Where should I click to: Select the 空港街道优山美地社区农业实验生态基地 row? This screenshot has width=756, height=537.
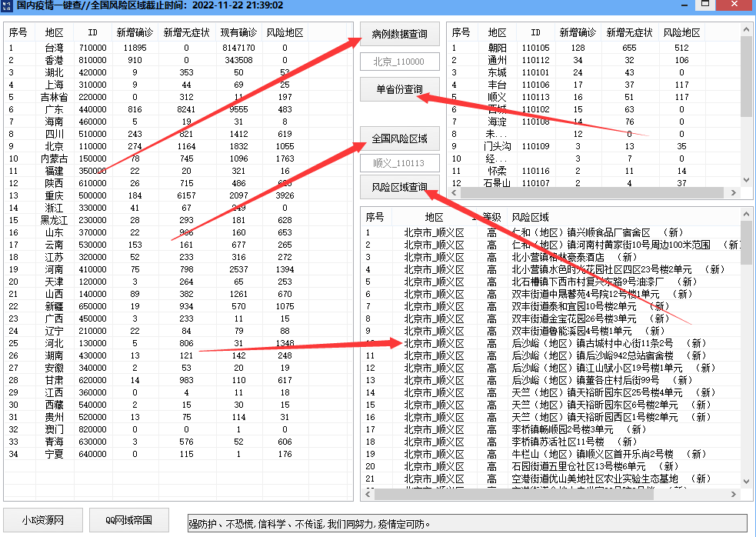(x=551, y=479)
